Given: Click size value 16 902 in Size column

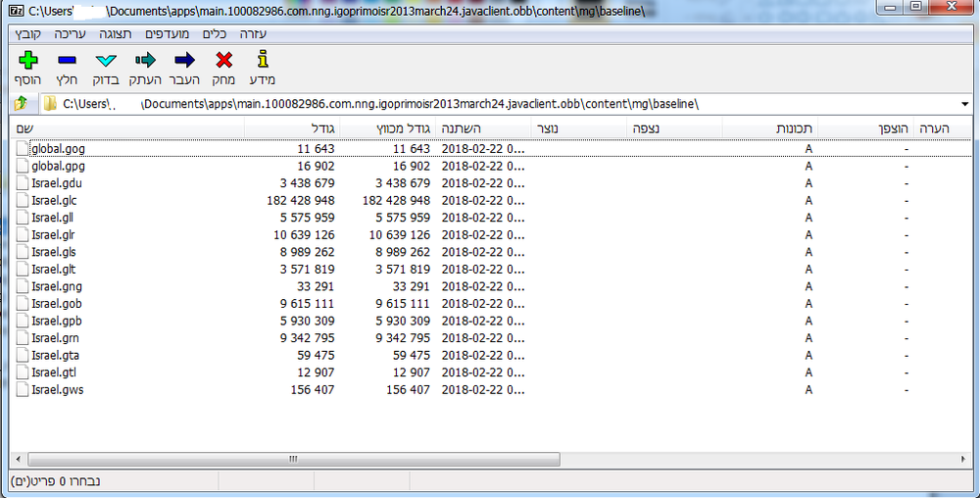Looking at the screenshot, I should click(x=316, y=167).
